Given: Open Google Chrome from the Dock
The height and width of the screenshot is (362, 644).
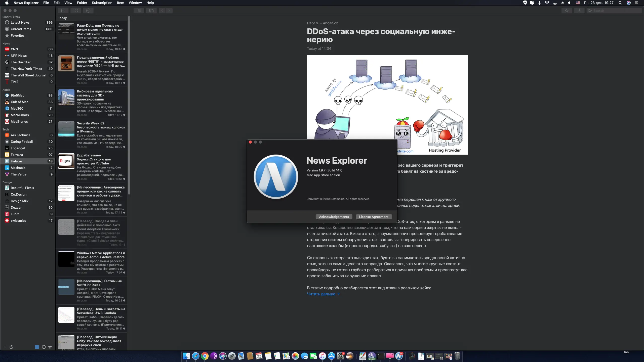Looking at the screenshot, I should [x=205, y=356].
